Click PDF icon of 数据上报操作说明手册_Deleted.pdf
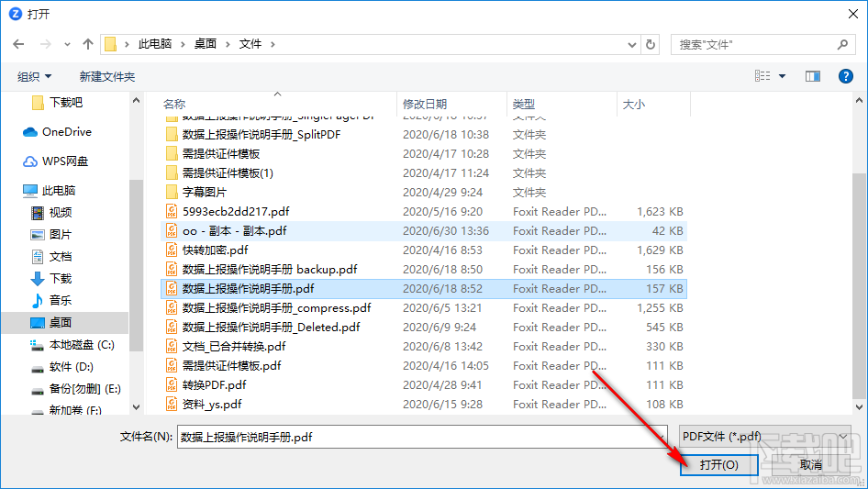 coord(172,328)
